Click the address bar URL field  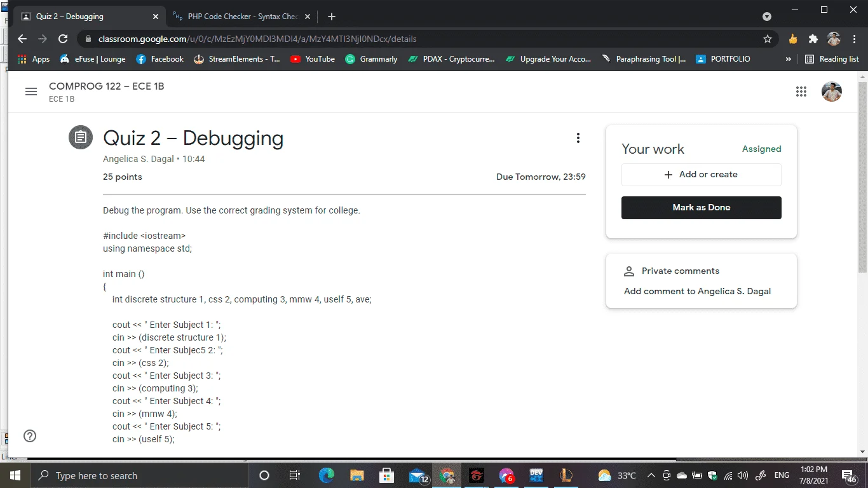419,39
